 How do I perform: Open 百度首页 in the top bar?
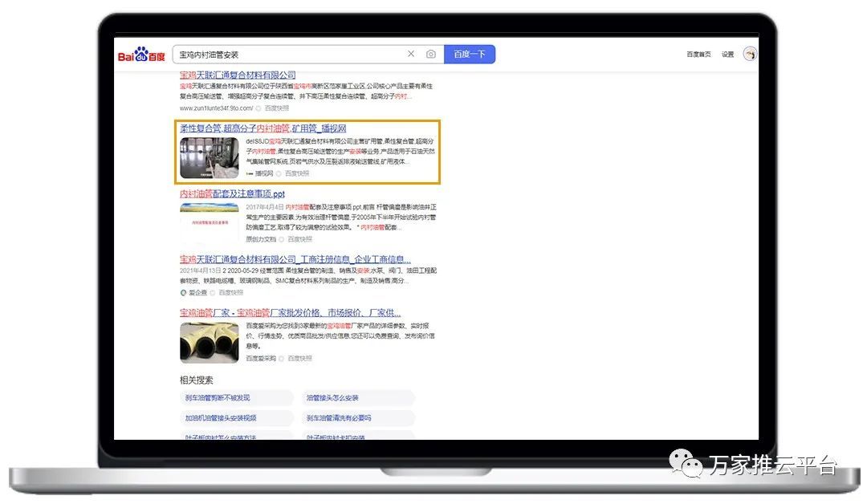point(698,55)
